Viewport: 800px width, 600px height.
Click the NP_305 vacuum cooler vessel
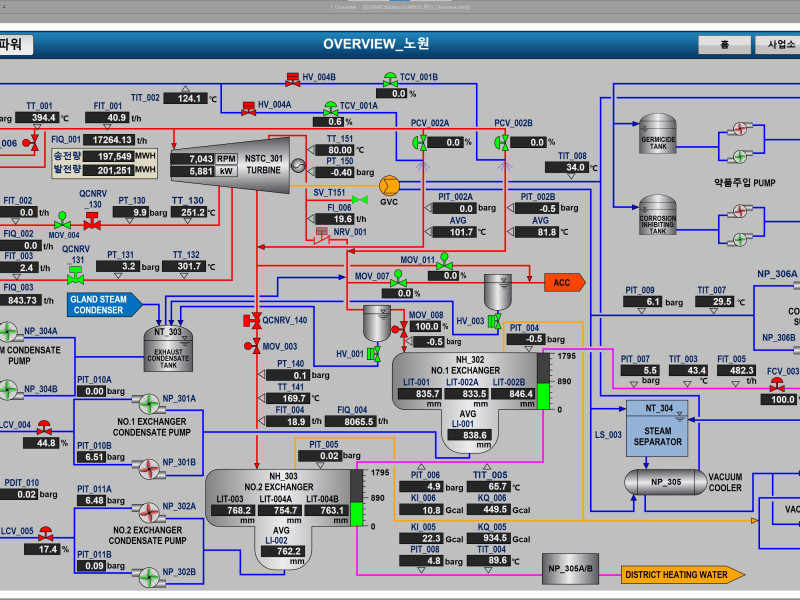(666, 482)
